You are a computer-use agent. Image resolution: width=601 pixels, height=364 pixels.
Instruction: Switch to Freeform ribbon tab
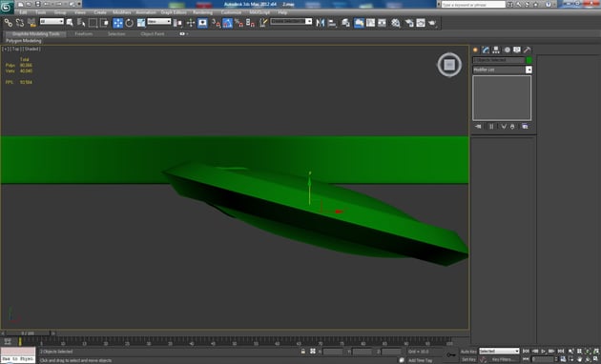pos(84,33)
